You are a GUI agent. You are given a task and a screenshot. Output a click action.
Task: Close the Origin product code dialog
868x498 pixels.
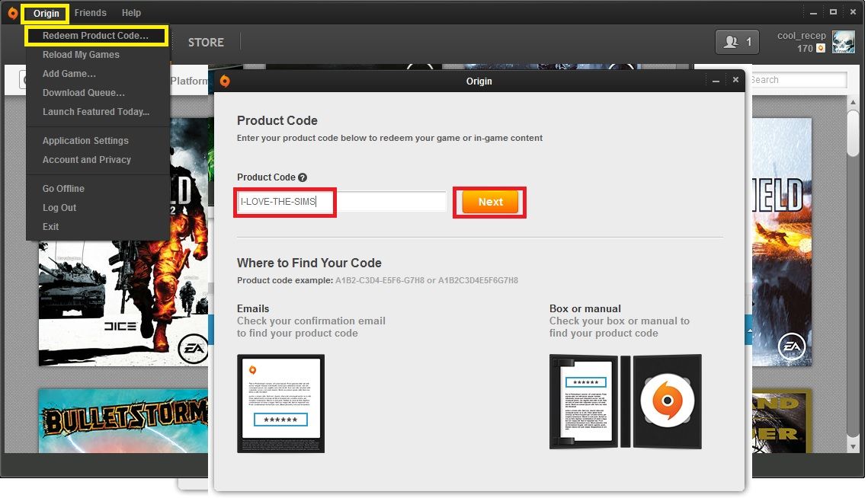click(x=735, y=80)
